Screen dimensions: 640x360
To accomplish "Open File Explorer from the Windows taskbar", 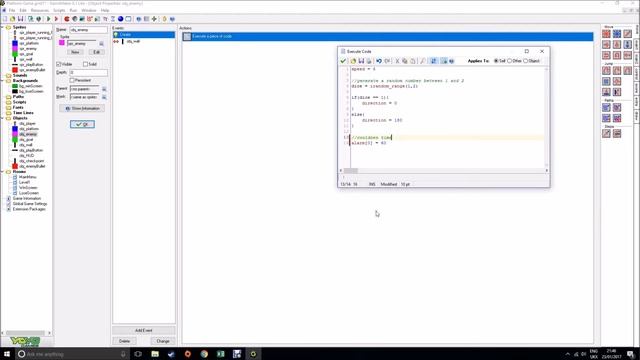I will pos(155,354).
